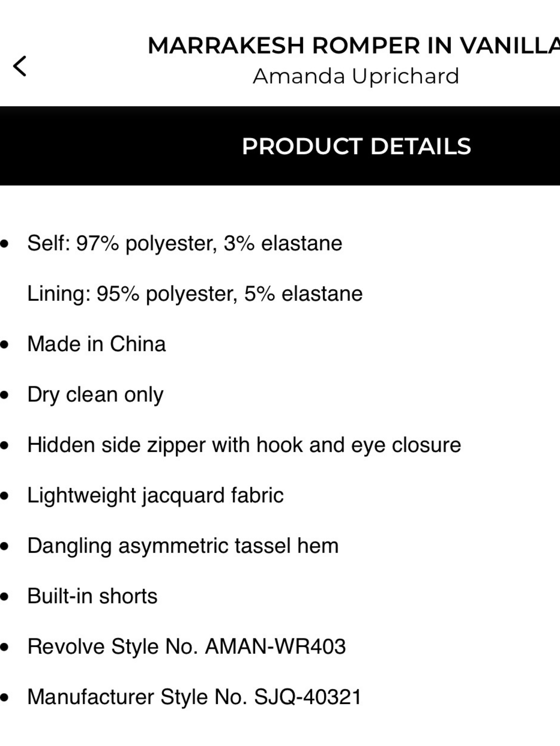Viewport: 560px width, 746px height.
Task: Select the Marrakesh Romper in Vanilla title
Action: coord(354,46)
